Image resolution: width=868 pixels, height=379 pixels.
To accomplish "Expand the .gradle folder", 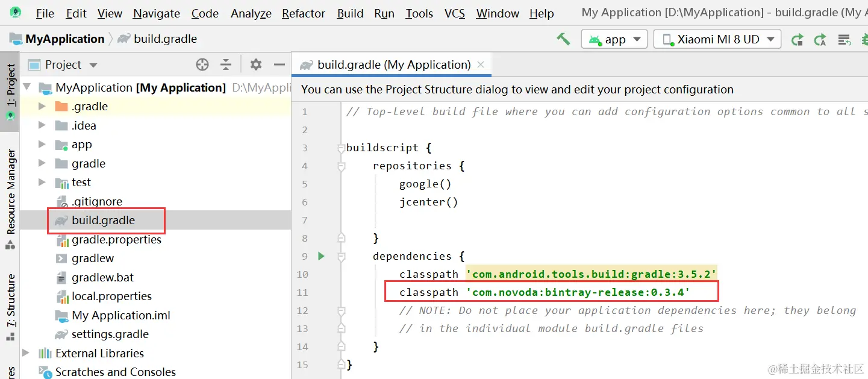I will coord(42,107).
